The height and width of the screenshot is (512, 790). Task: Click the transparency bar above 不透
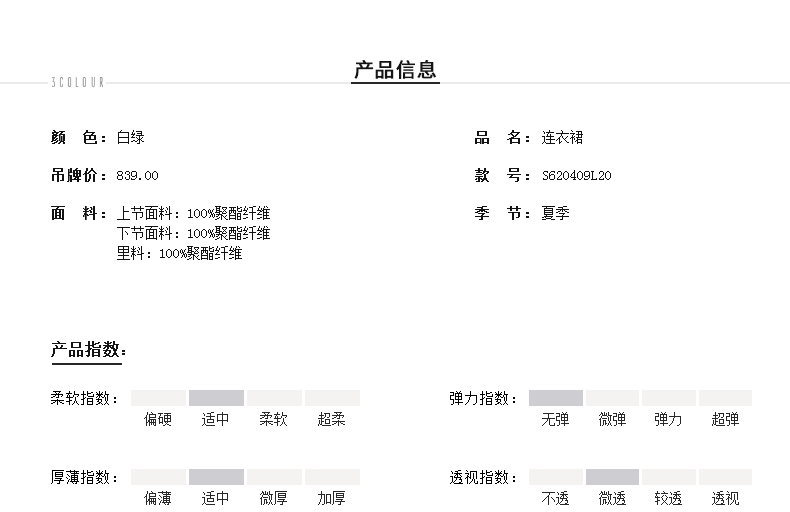[556, 477]
